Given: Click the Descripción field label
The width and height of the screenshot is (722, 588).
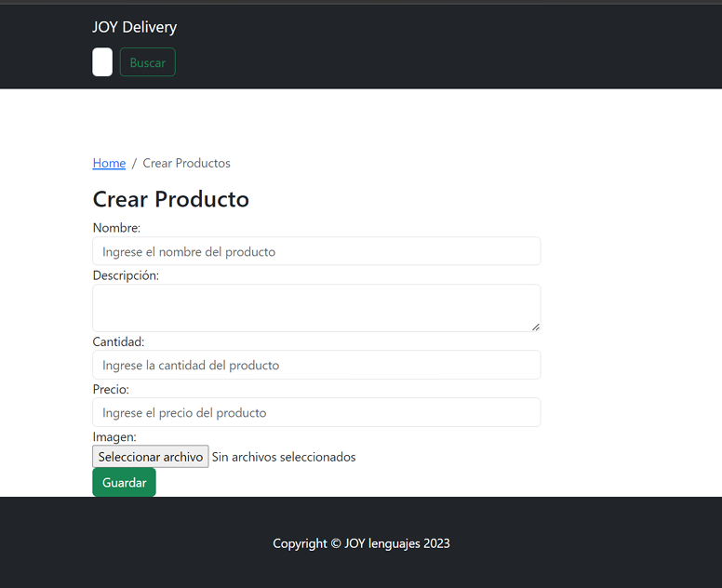Looking at the screenshot, I should pos(126,275).
